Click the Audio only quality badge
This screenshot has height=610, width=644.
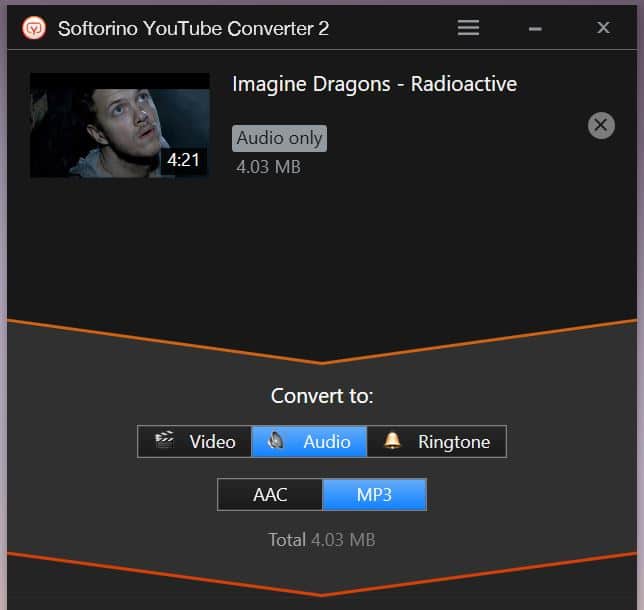click(x=279, y=138)
